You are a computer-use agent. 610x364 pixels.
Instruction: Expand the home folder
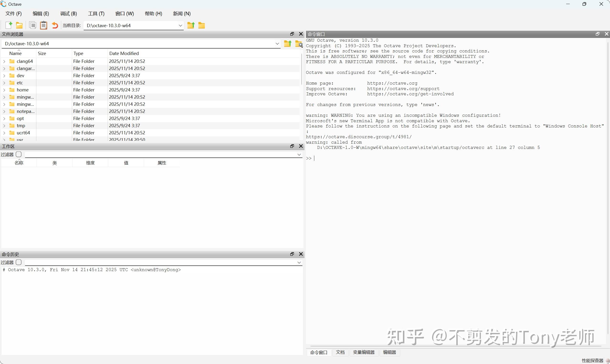tap(4, 90)
